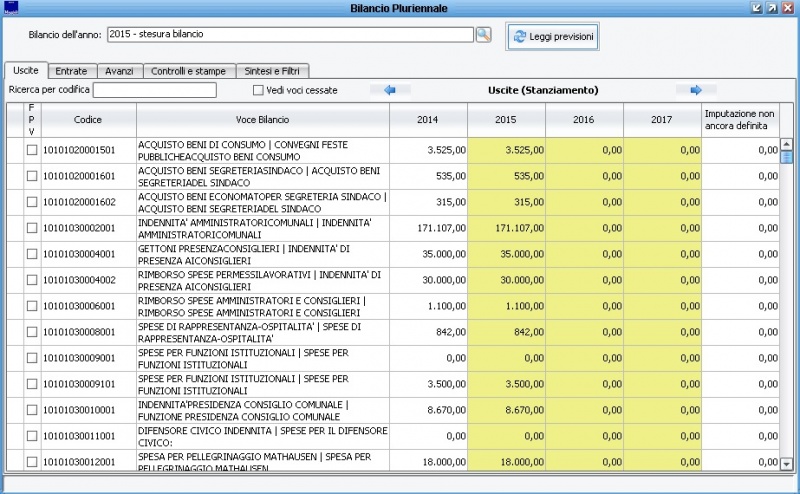Switch to the Entrate tab

pyautogui.click(x=71, y=71)
